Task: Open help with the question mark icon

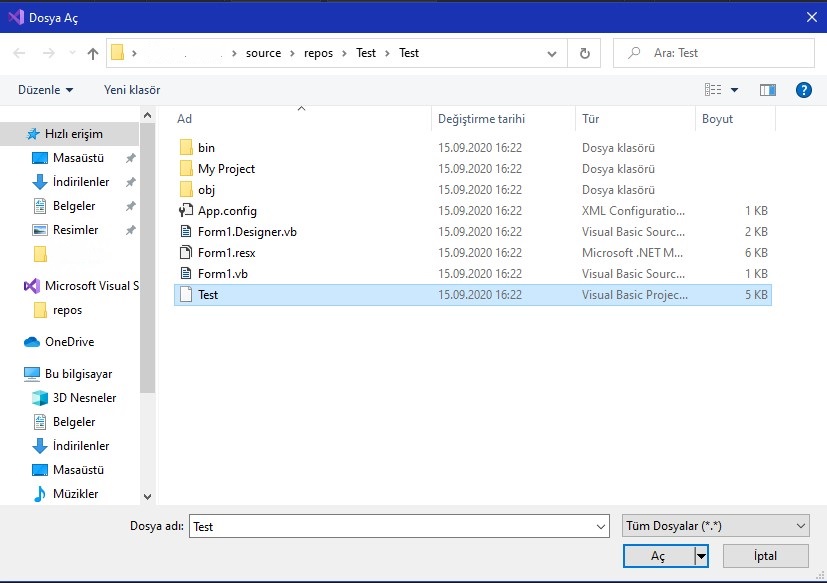Action: pyautogui.click(x=803, y=90)
